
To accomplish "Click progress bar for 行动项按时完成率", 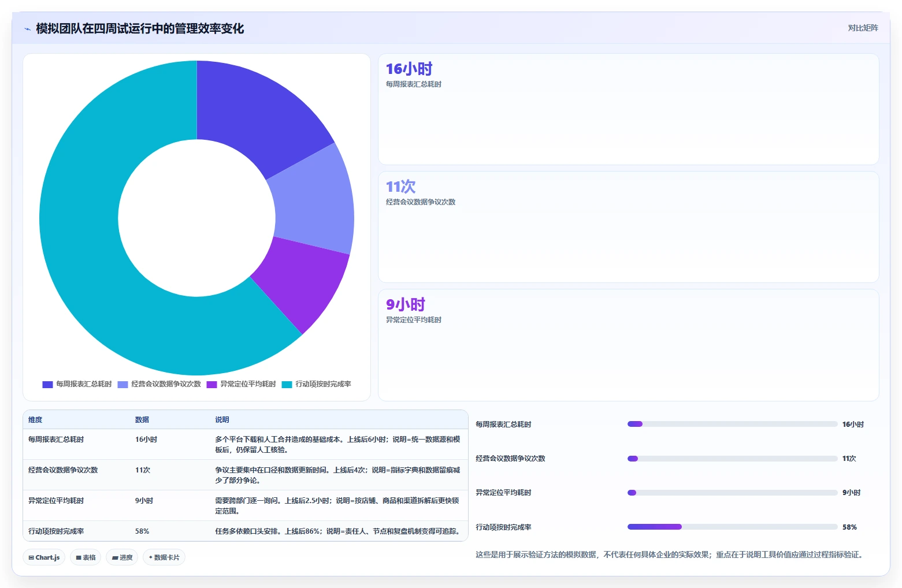I will pyautogui.click(x=732, y=527).
